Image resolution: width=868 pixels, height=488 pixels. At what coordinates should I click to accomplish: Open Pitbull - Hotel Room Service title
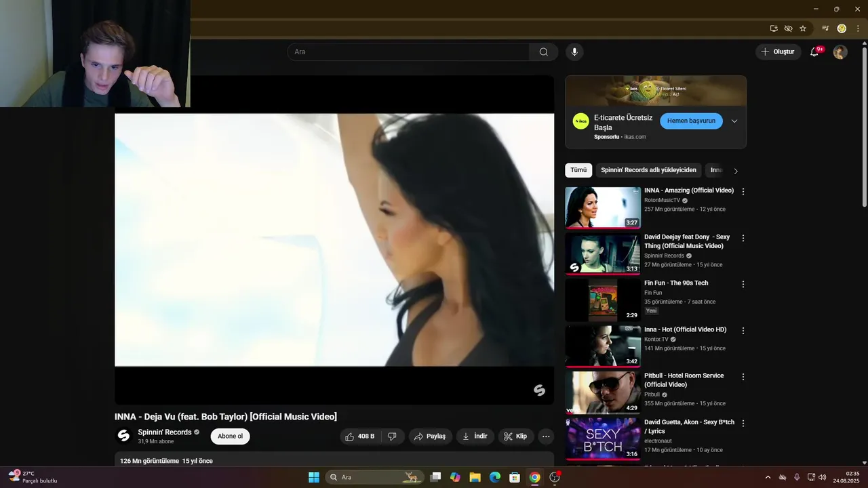pyautogui.click(x=684, y=380)
